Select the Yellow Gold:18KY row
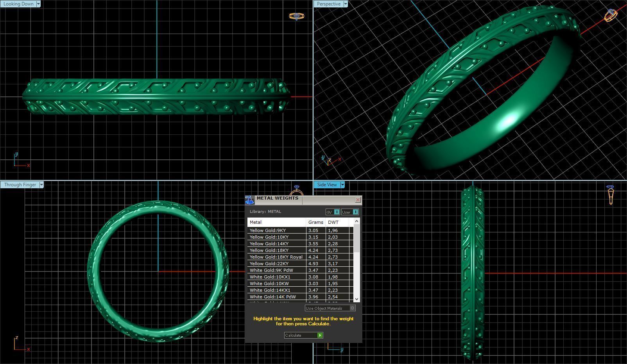 (x=300, y=250)
